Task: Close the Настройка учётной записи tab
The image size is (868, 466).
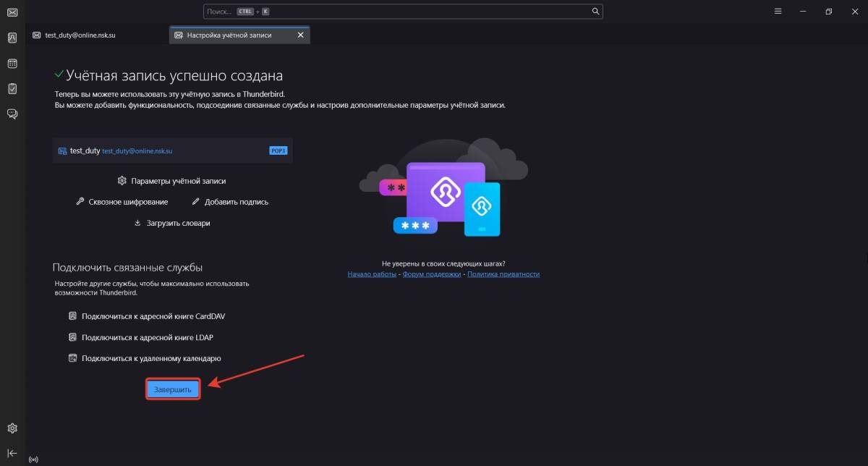Action: (x=301, y=35)
